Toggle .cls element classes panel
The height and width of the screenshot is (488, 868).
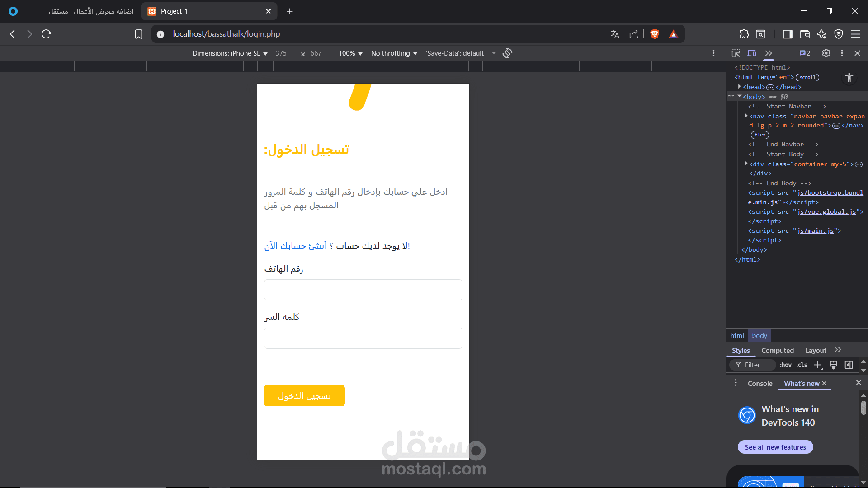[802, 365]
